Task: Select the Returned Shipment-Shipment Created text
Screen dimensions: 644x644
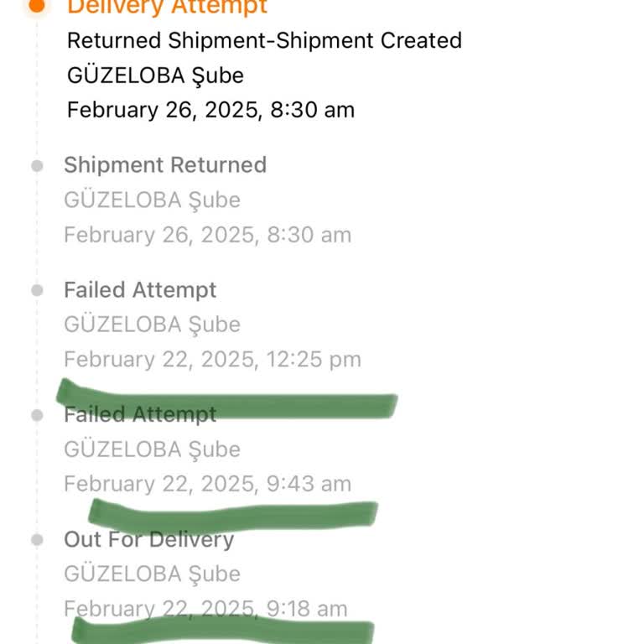Action: 264,40
